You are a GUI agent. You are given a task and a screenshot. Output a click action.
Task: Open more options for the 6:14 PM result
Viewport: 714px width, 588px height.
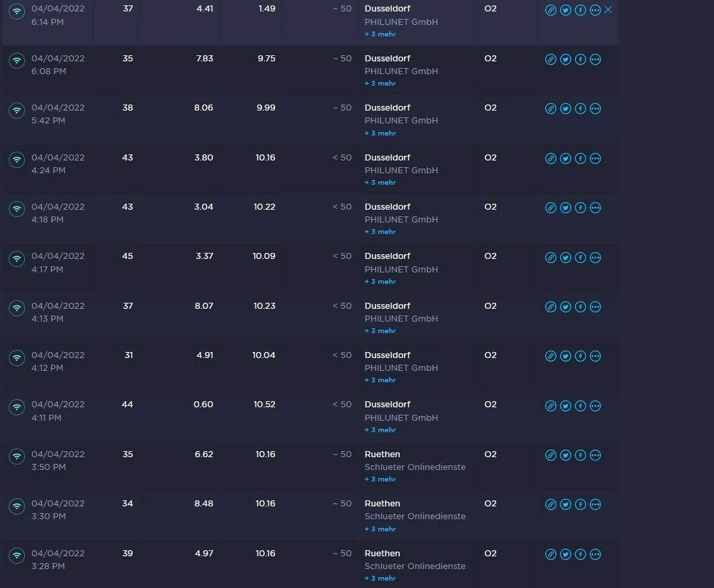tap(595, 10)
